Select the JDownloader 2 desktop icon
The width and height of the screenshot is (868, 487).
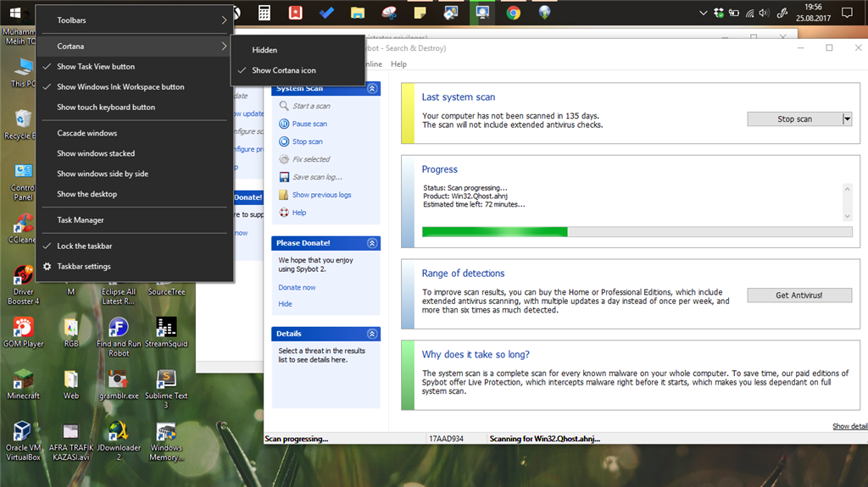click(119, 441)
